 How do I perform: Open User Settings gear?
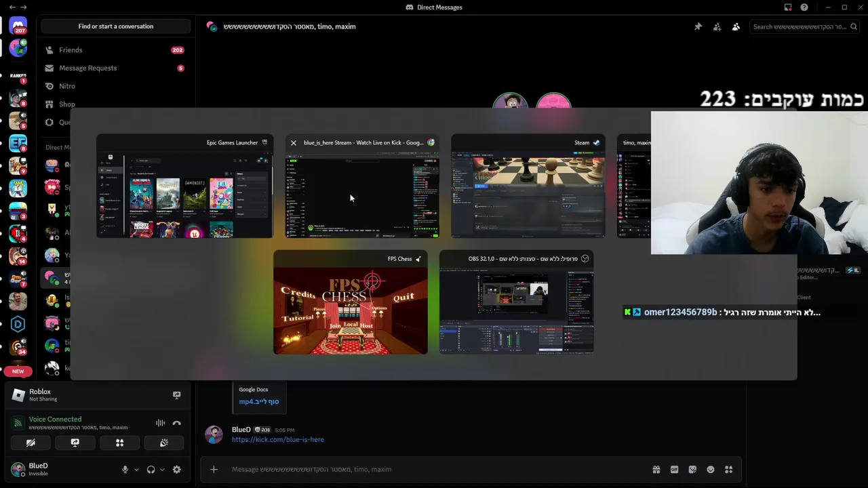coord(177,470)
